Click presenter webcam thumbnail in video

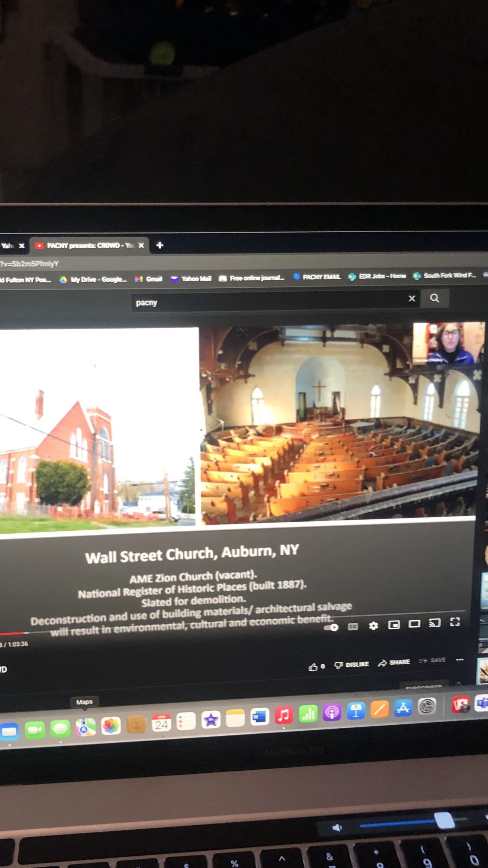point(448,343)
